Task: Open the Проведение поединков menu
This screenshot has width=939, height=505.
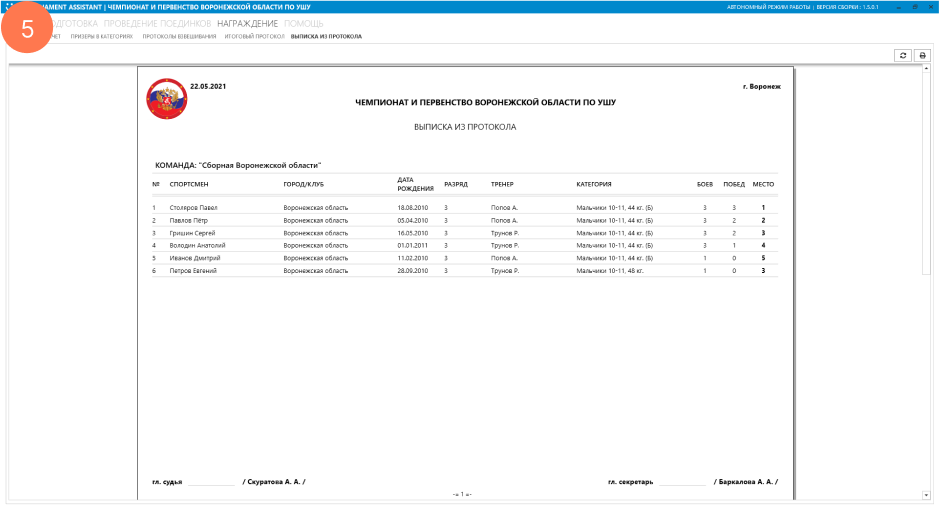Action: tap(157, 23)
